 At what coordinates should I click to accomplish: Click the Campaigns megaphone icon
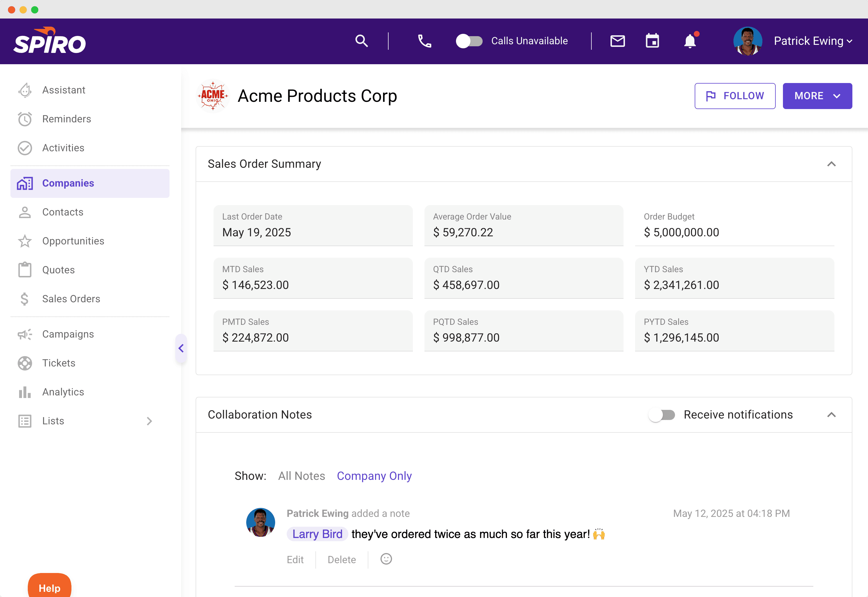pos(25,334)
